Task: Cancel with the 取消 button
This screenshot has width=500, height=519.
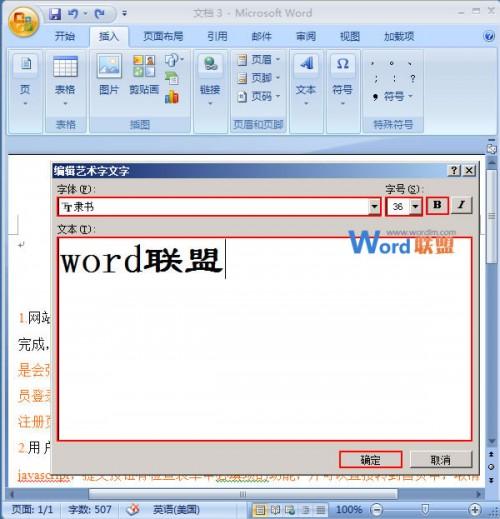Action: (441, 460)
